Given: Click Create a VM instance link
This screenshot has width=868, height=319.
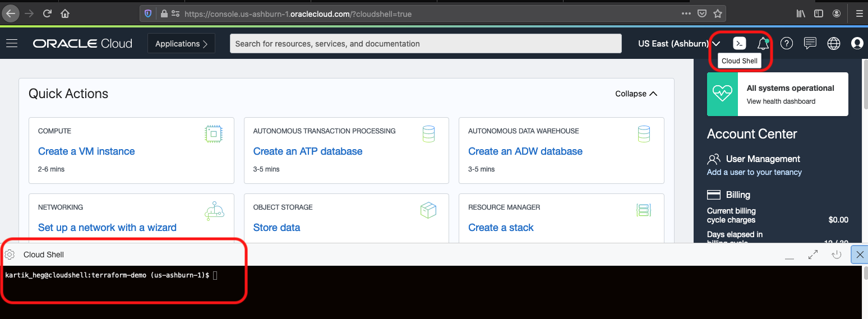Looking at the screenshot, I should [x=86, y=151].
